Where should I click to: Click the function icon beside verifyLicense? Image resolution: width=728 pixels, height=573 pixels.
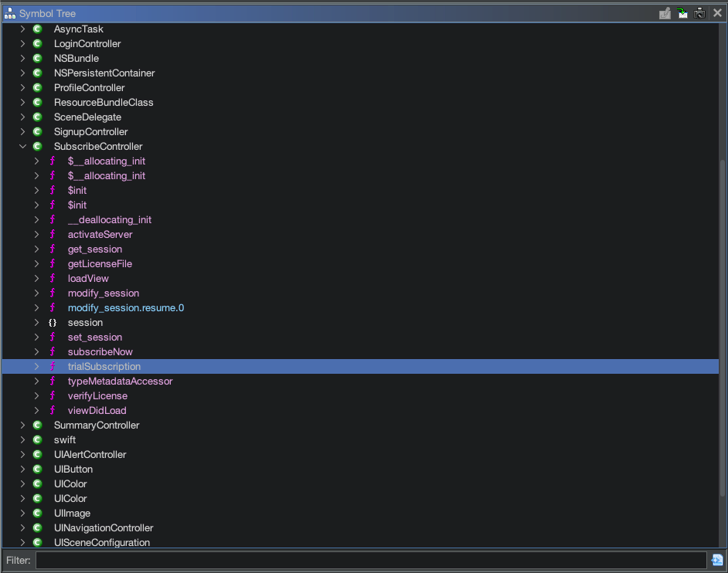pos(53,396)
